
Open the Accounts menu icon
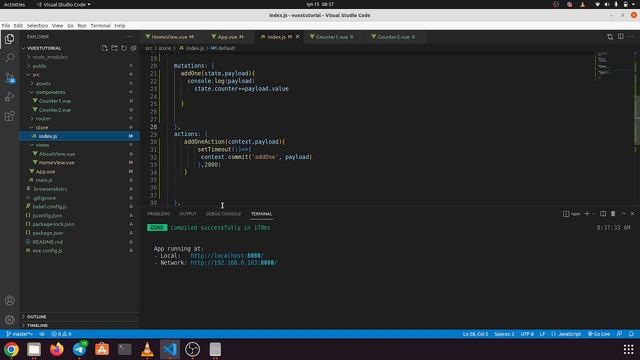pyautogui.click(x=9, y=300)
